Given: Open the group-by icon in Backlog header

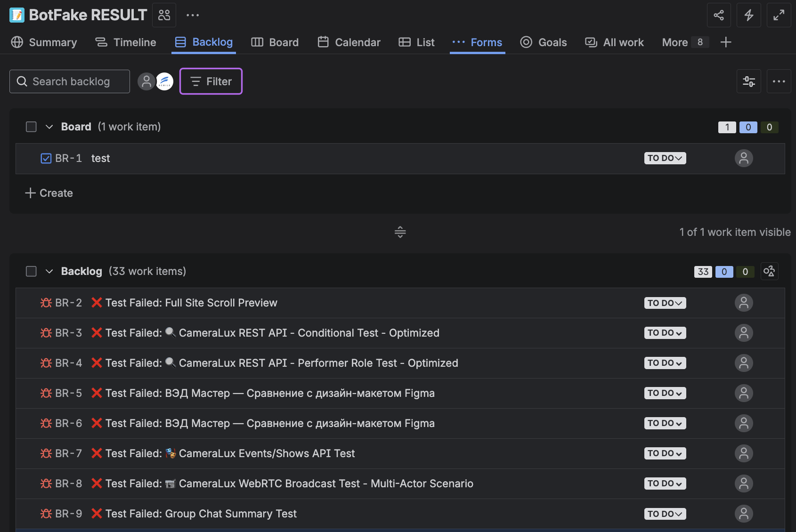Looking at the screenshot, I should [x=769, y=271].
